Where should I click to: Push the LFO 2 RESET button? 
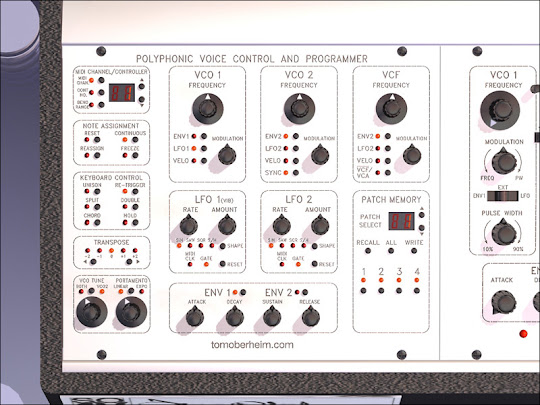tap(315, 264)
